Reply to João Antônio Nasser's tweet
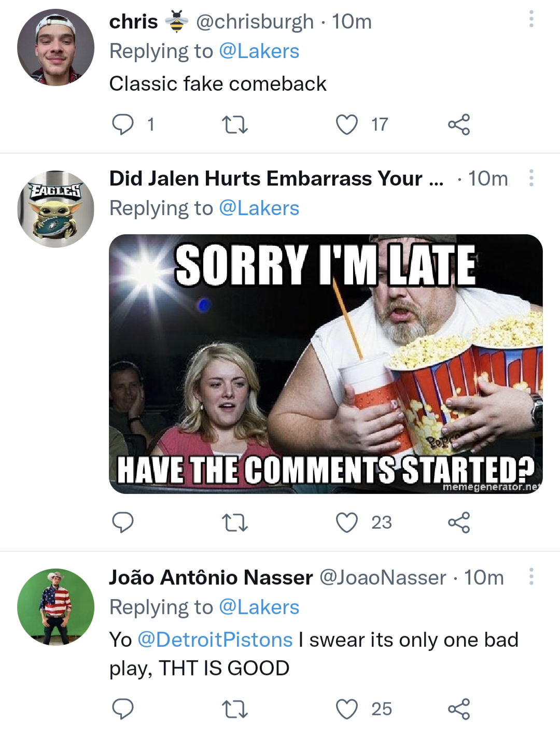The height and width of the screenshot is (735, 560). [123, 709]
